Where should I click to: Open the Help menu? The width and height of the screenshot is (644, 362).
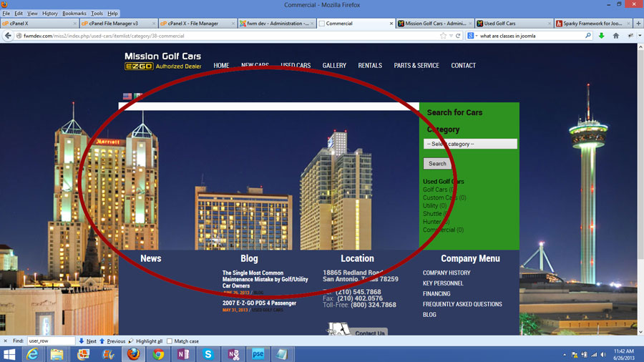pyautogui.click(x=112, y=13)
